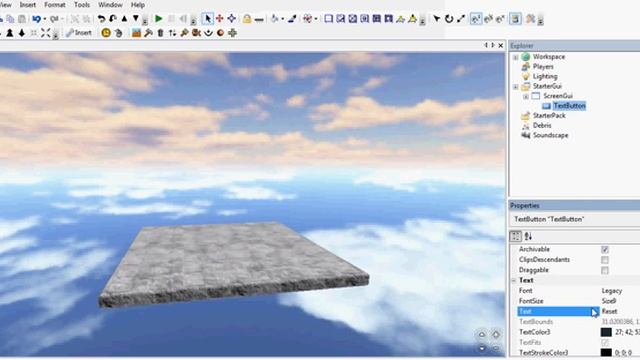
Task: Open the Font value Legacy dropdown
Action: pyautogui.click(x=612, y=291)
